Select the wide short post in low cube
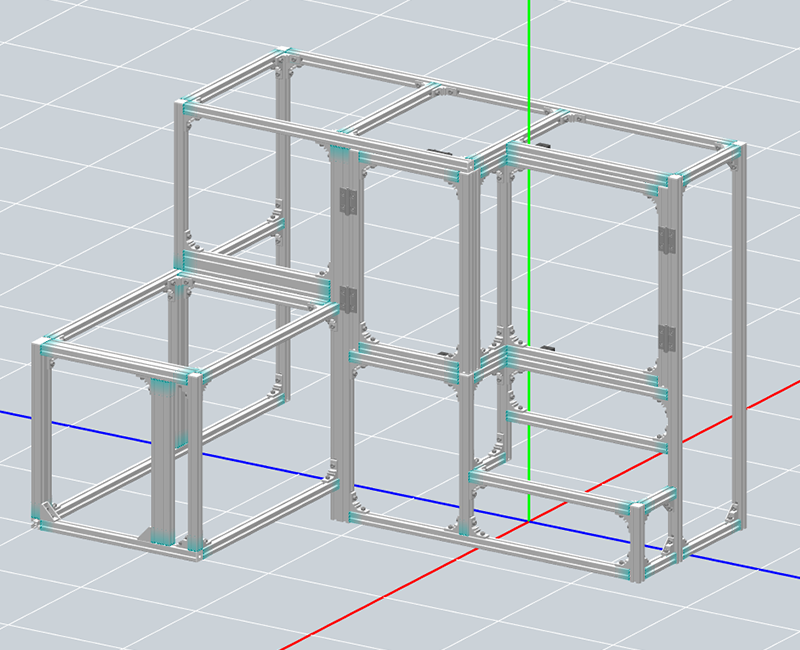 pos(163,460)
